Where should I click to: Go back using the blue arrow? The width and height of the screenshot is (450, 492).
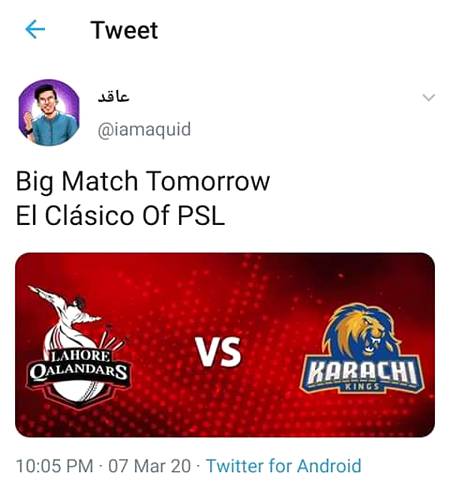tap(35, 29)
